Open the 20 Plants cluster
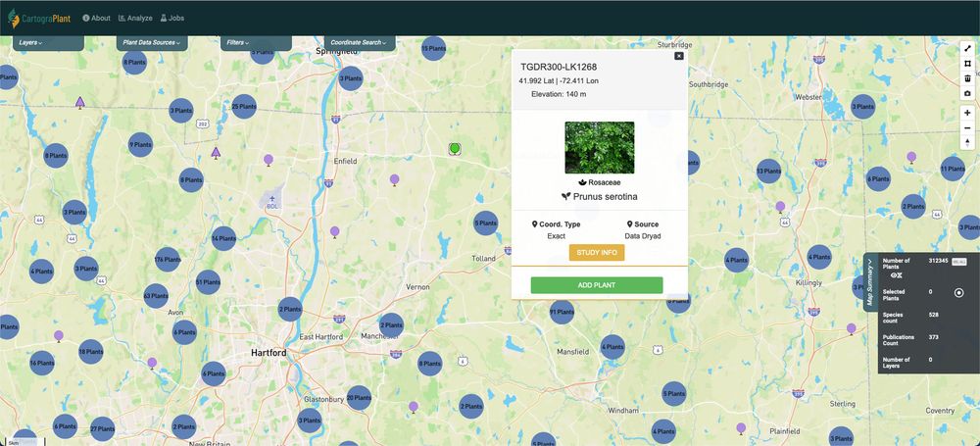 click(x=359, y=398)
